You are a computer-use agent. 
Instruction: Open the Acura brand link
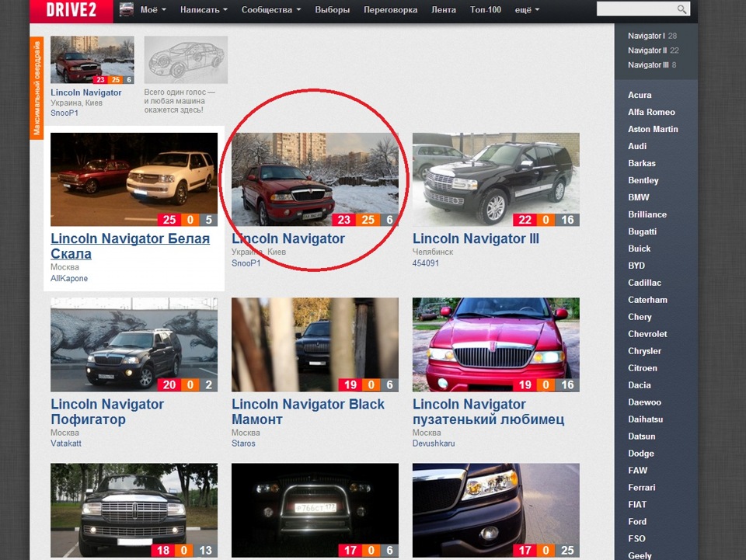(x=640, y=95)
